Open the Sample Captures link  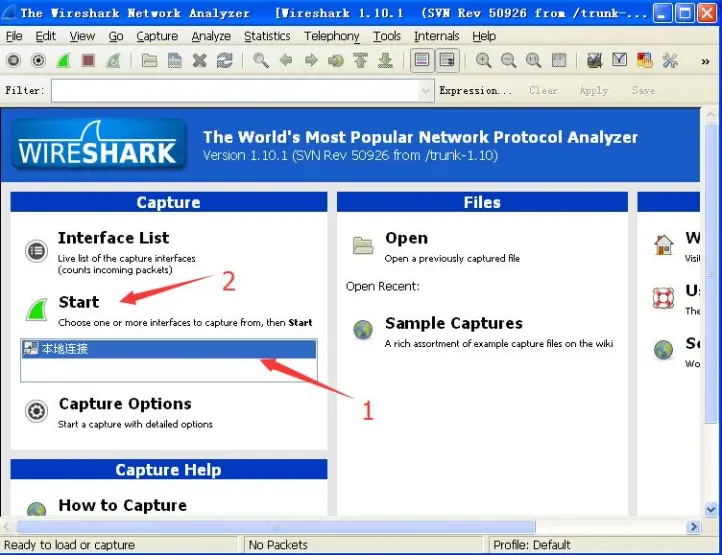(x=454, y=323)
